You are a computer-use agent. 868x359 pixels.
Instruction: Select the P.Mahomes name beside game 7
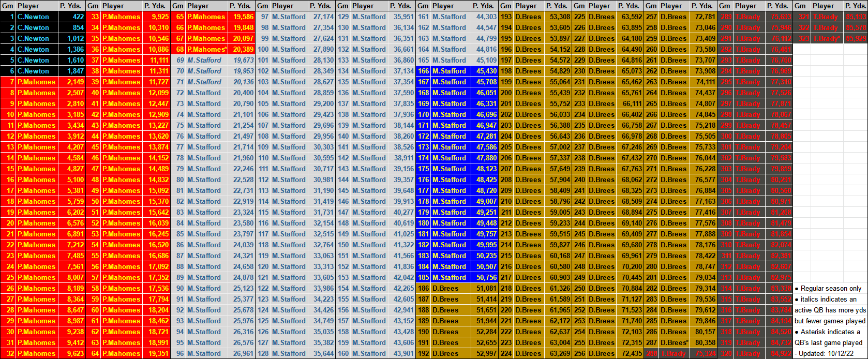(x=37, y=82)
